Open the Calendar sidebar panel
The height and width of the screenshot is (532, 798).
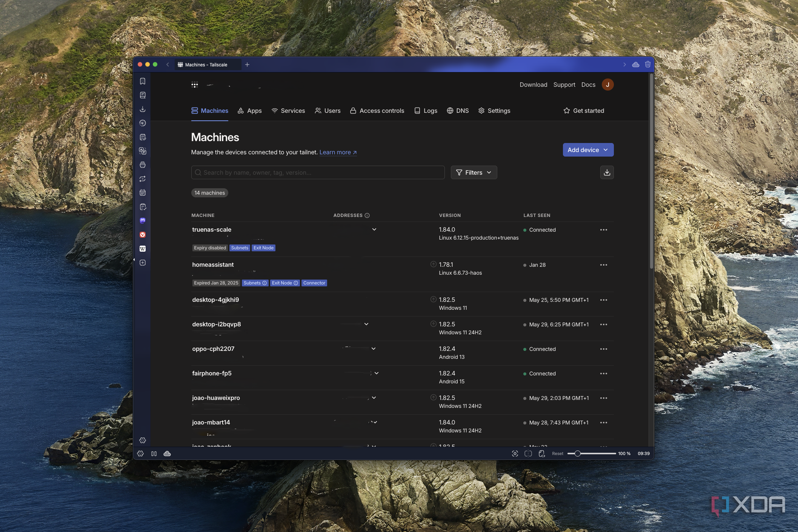pos(143,193)
